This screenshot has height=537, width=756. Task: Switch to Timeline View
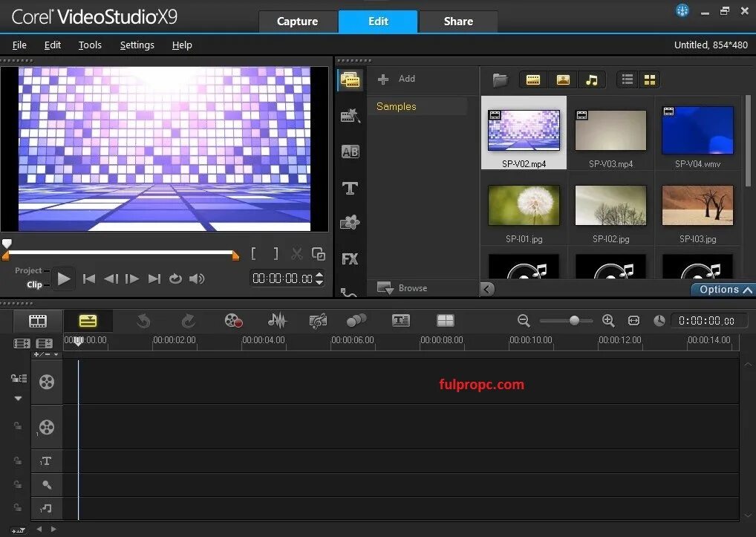click(x=88, y=321)
